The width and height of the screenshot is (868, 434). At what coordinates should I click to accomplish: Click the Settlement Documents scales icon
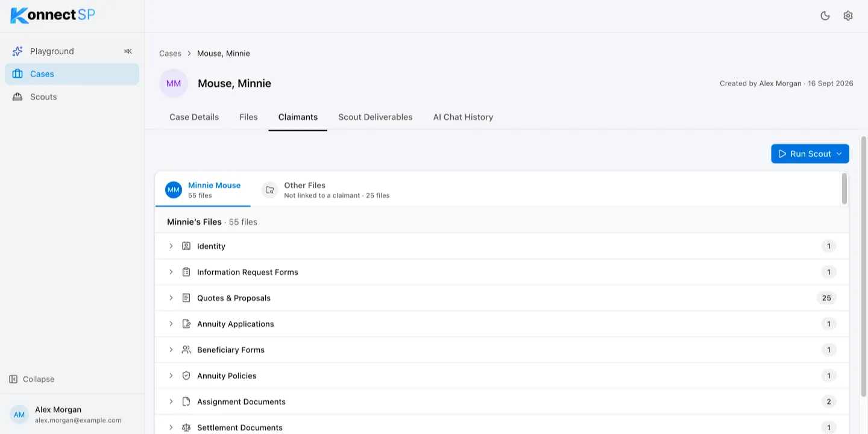pyautogui.click(x=186, y=427)
